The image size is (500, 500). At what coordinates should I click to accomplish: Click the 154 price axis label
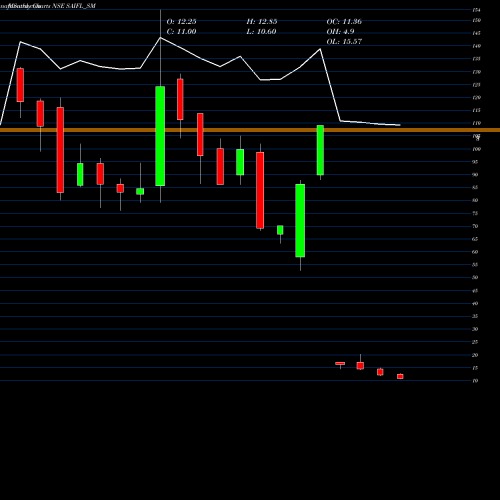[476, 10]
